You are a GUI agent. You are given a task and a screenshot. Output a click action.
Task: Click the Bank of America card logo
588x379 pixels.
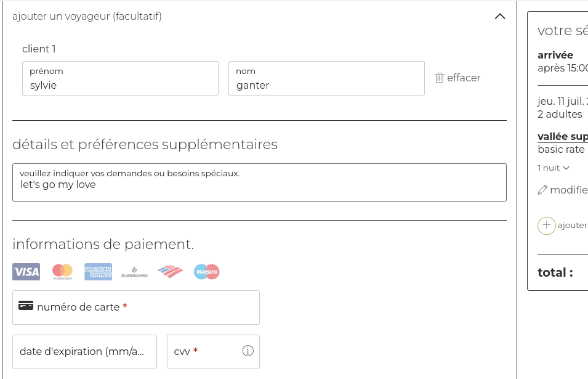(171, 271)
